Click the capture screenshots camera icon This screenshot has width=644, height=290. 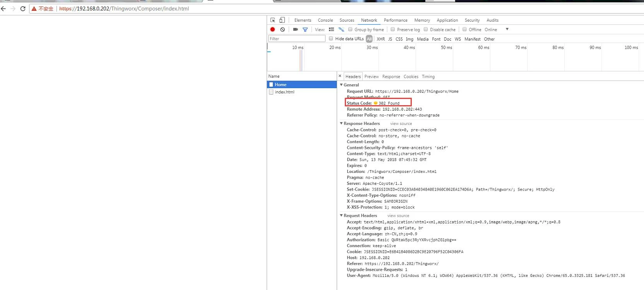tap(296, 29)
